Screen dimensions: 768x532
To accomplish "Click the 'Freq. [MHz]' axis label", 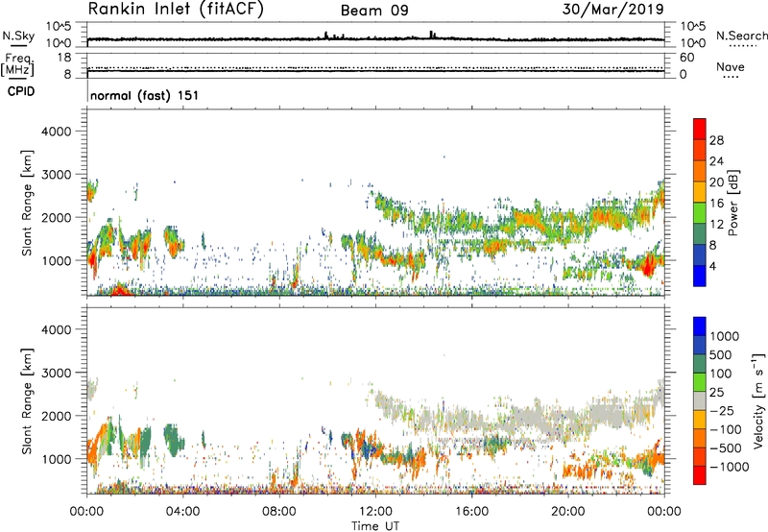I will coord(18,65).
